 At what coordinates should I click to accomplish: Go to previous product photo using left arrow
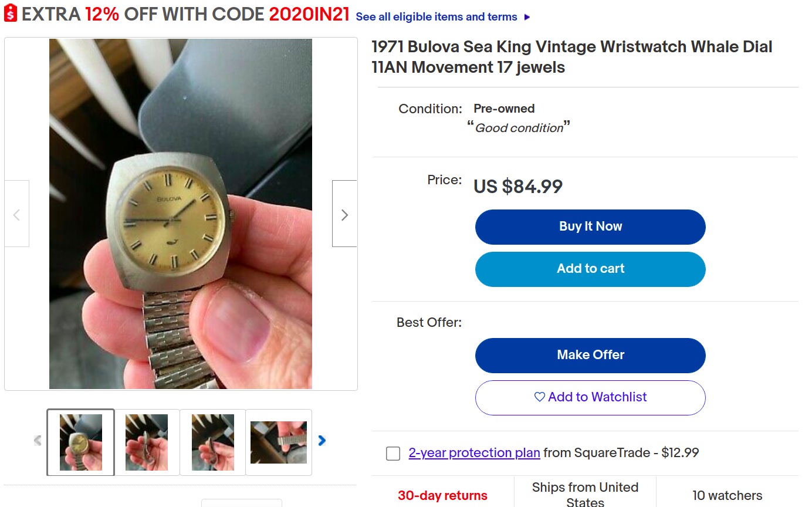[x=16, y=215]
